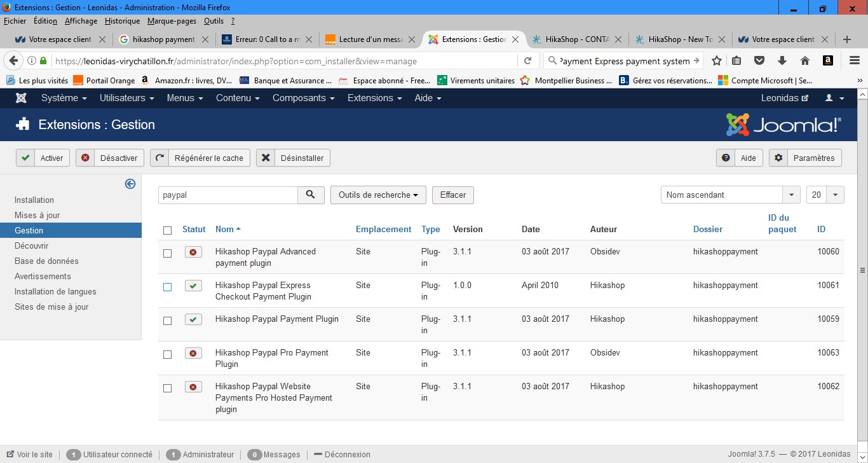Tick the select-all checkbox in table header
868x463 pixels.
click(x=168, y=230)
